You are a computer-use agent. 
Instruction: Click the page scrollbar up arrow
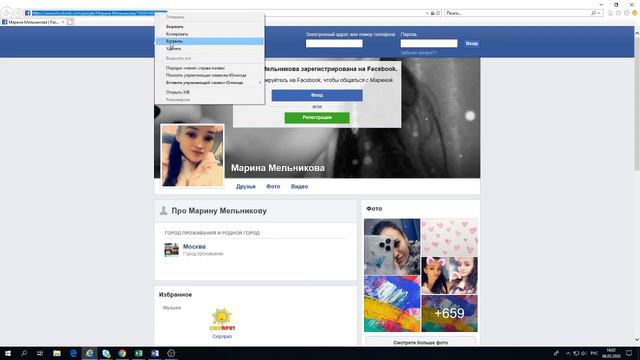[637, 33]
